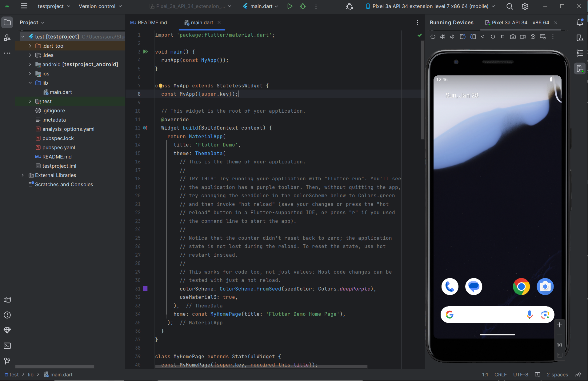
Task: Open the Terminal tool window
Action: (x=7, y=346)
